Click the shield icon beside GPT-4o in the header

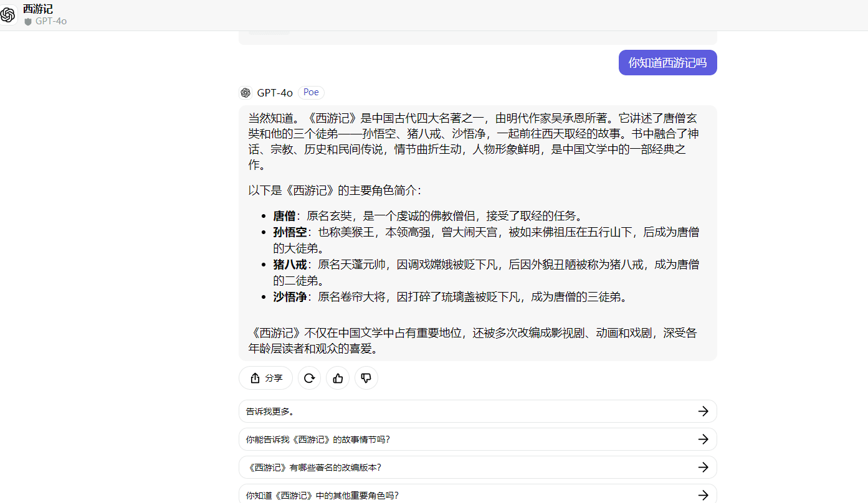(x=27, y=22)
